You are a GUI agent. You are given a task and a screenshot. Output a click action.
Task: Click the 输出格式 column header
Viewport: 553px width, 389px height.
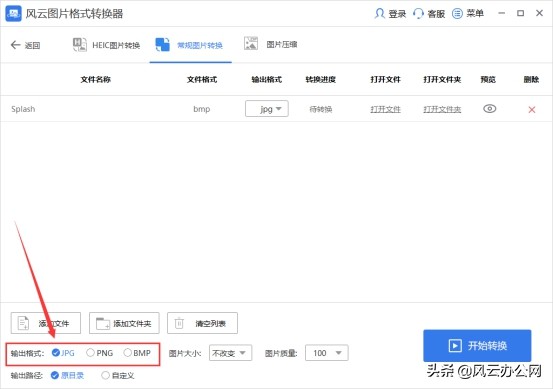[267, 79]
